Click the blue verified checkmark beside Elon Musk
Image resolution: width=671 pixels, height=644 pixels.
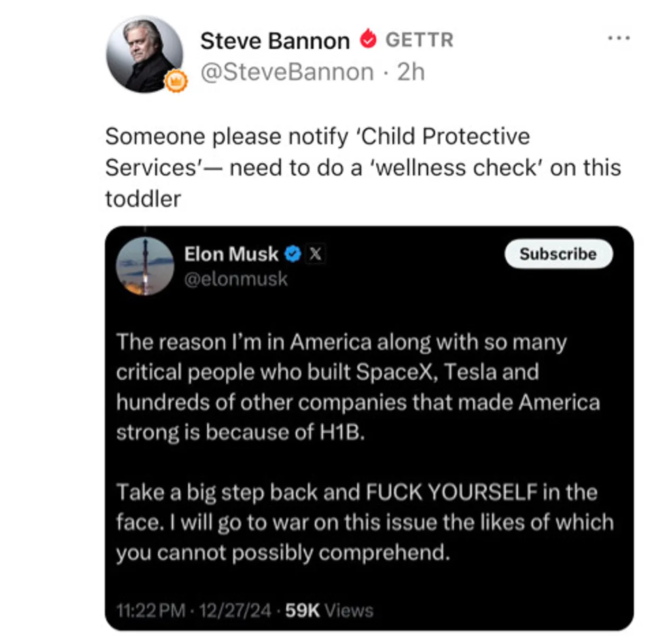[293, 254]
